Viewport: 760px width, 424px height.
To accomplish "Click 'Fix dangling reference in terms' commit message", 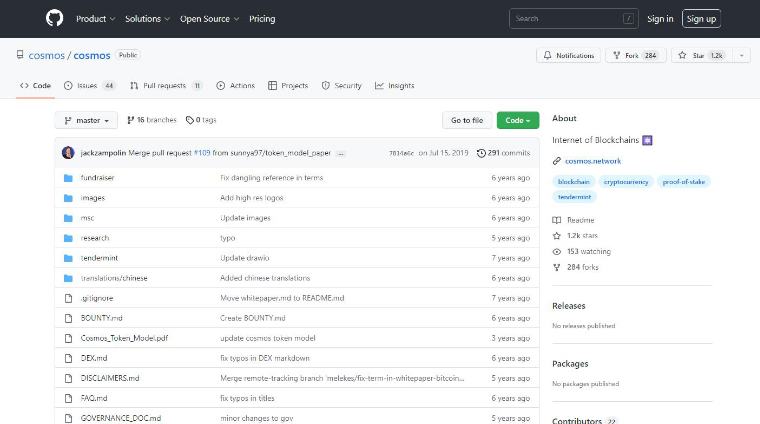I will (271, 178).
